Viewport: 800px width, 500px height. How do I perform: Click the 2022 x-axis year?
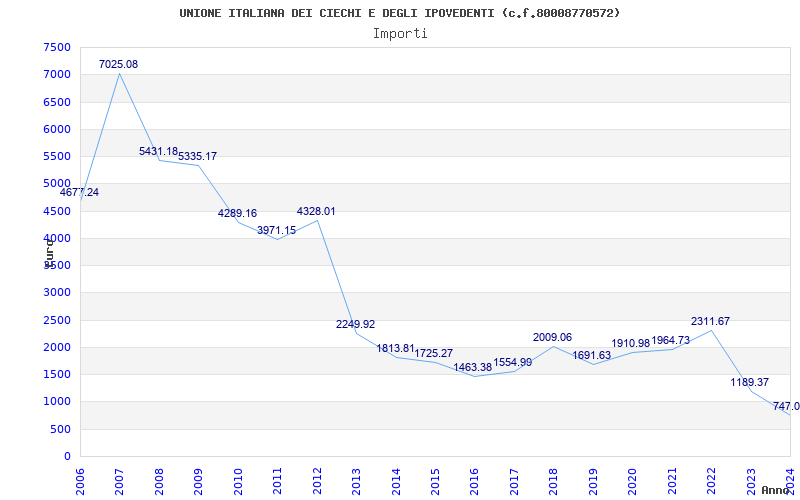[711, 481]
